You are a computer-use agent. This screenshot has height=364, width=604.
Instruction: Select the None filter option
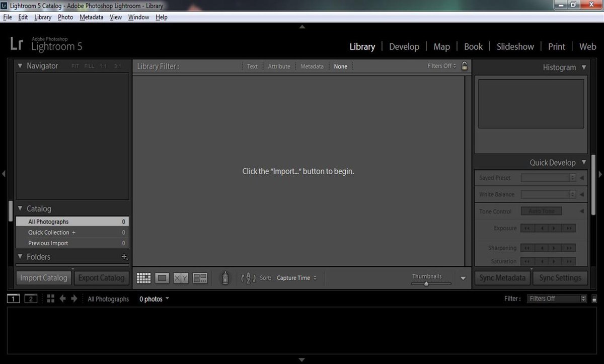point(341,66)
